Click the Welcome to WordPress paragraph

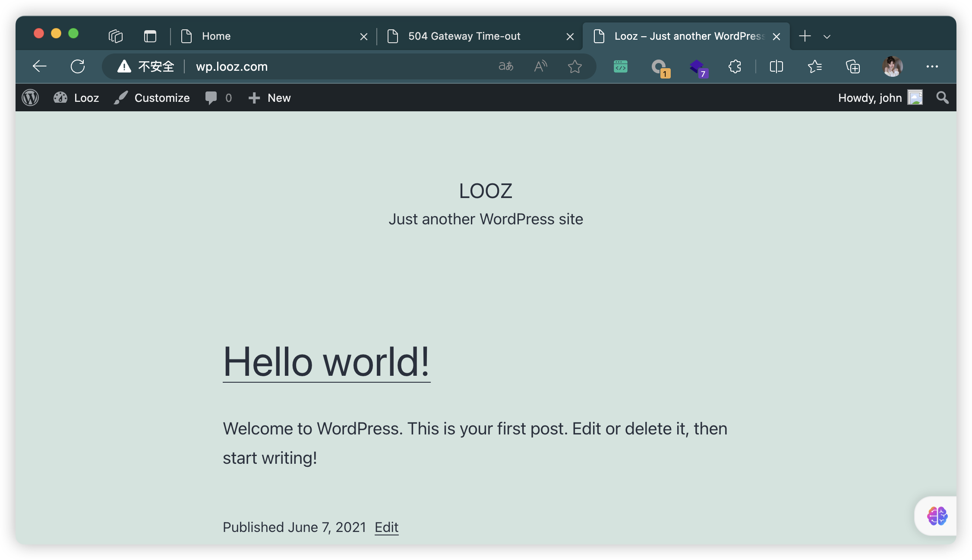coord(475,443)
